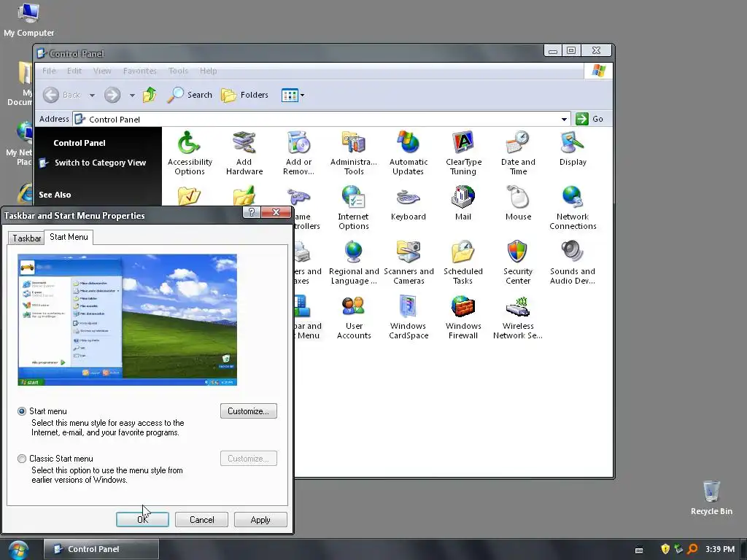
Task: Open Internet Options icon
Action: click(x=354, y=208)
